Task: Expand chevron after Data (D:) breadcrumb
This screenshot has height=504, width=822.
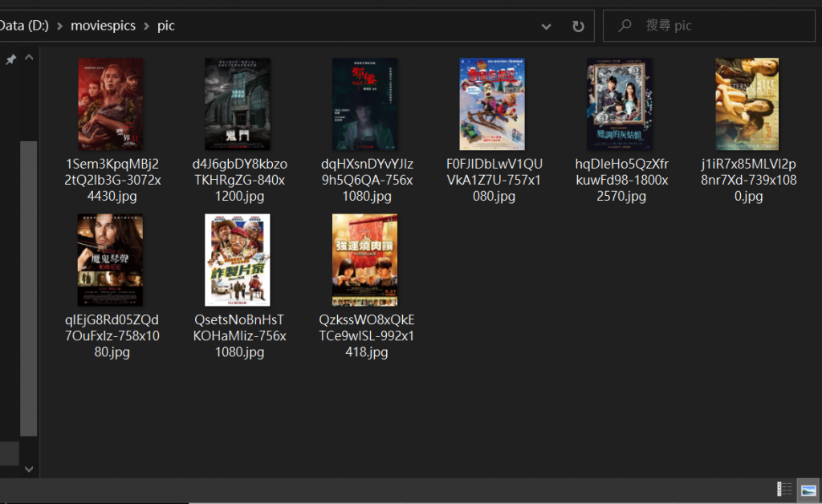Action: point(59,26)
